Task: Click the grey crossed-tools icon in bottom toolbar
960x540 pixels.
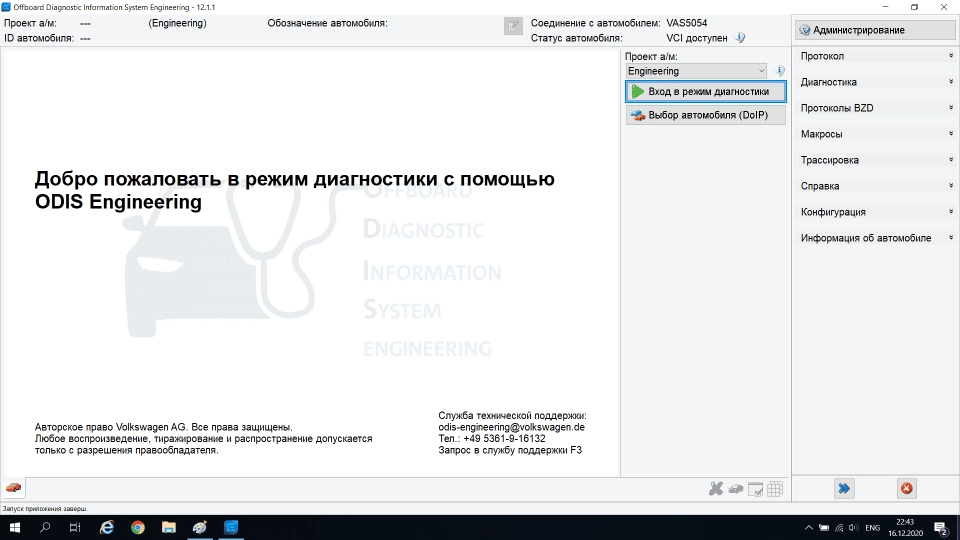Action: [x=716, y=489]
